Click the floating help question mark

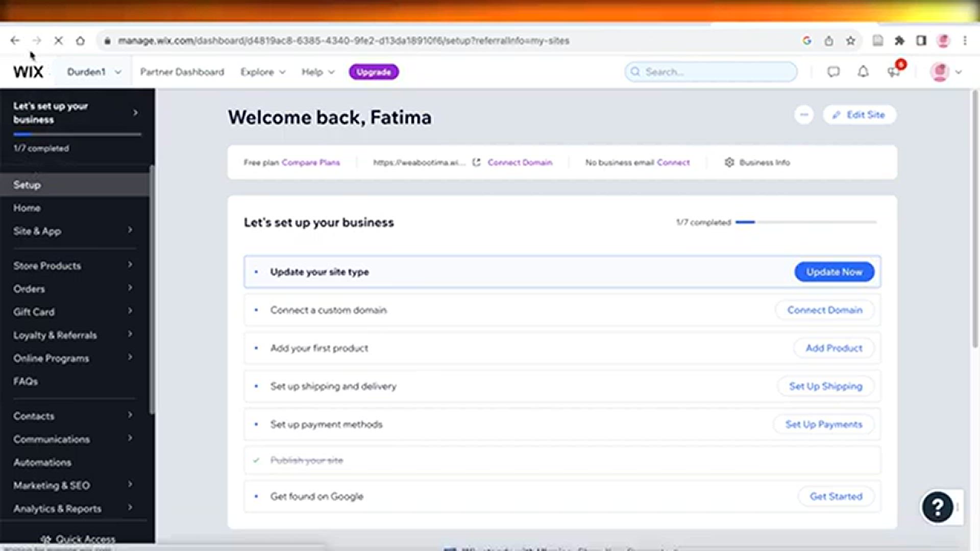click(x=937, y=507)
